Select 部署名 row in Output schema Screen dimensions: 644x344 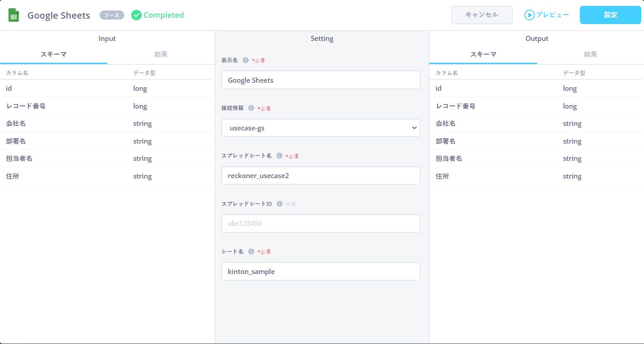coord(536,141)
